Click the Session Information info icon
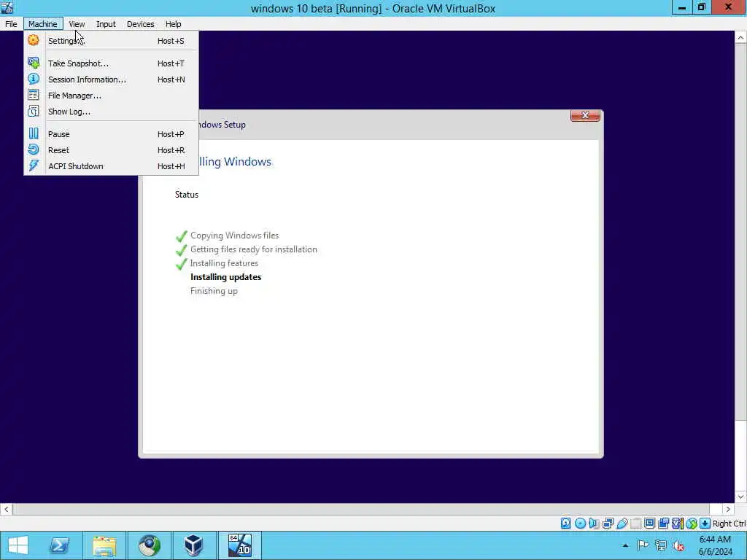747x560 pixels. coord(34,79)
